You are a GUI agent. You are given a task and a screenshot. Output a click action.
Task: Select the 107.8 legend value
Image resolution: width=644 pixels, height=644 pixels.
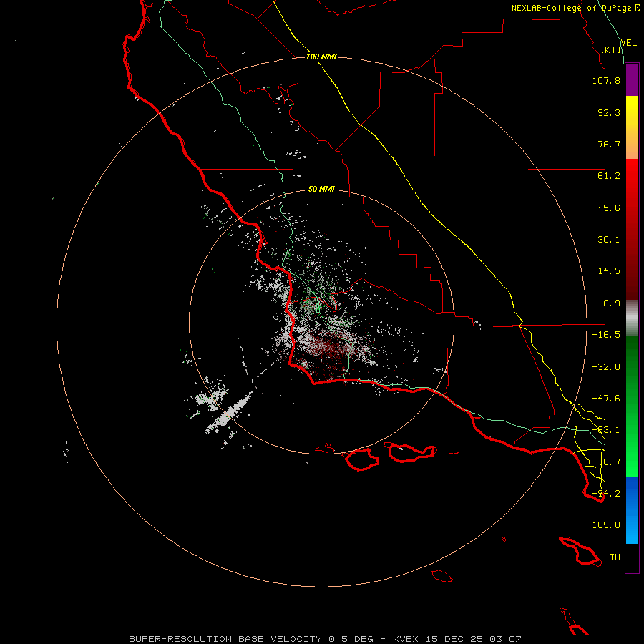tap(606, 80)
